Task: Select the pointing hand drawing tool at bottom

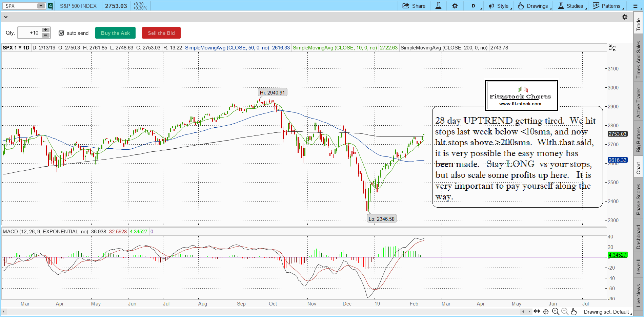Action: coord(573,312)
